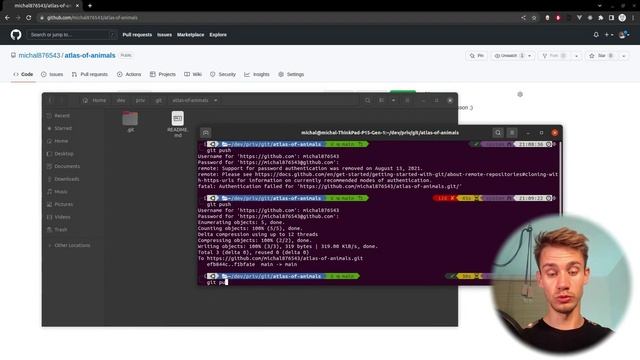Open Explore in the GitHub header

[x=218, y=35]
